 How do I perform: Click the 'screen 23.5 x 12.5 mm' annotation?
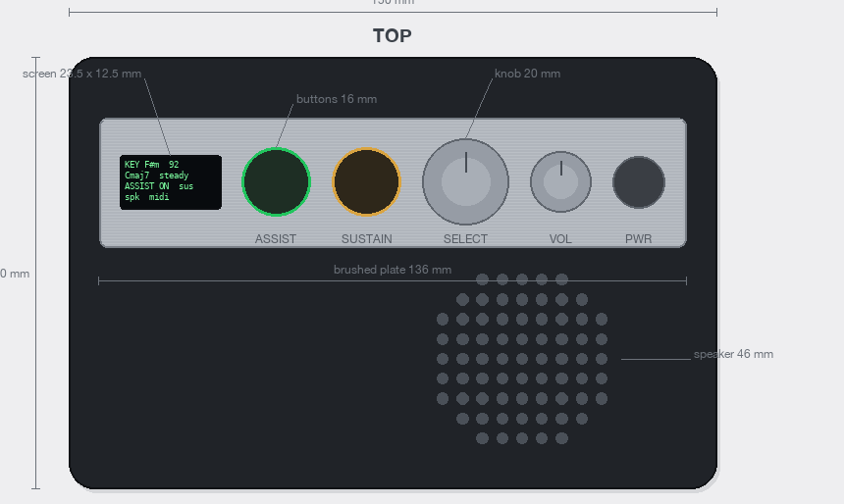pos(81,74)
